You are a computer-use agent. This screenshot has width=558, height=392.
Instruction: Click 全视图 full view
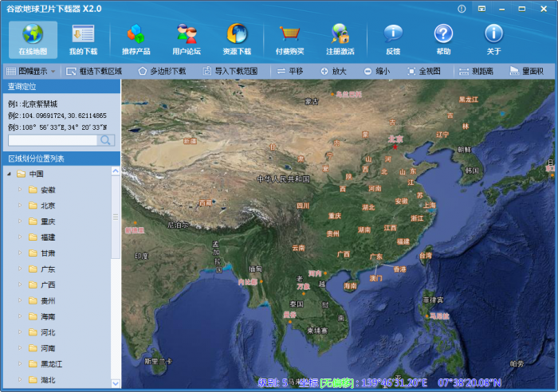[424, 71]
